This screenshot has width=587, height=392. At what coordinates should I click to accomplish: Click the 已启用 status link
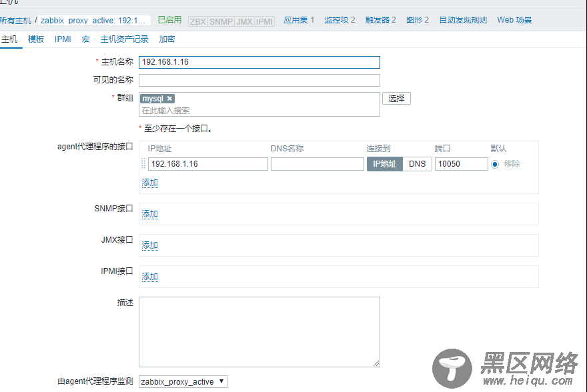click(x=169, y=20)
